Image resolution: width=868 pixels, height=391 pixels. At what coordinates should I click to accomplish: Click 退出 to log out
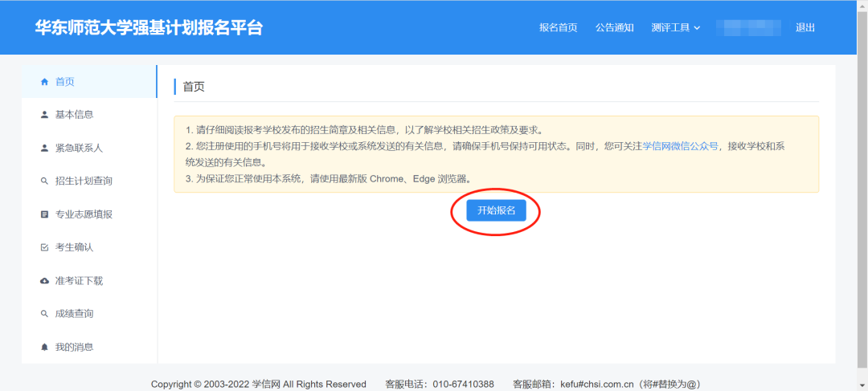click(x=805, y=27)
